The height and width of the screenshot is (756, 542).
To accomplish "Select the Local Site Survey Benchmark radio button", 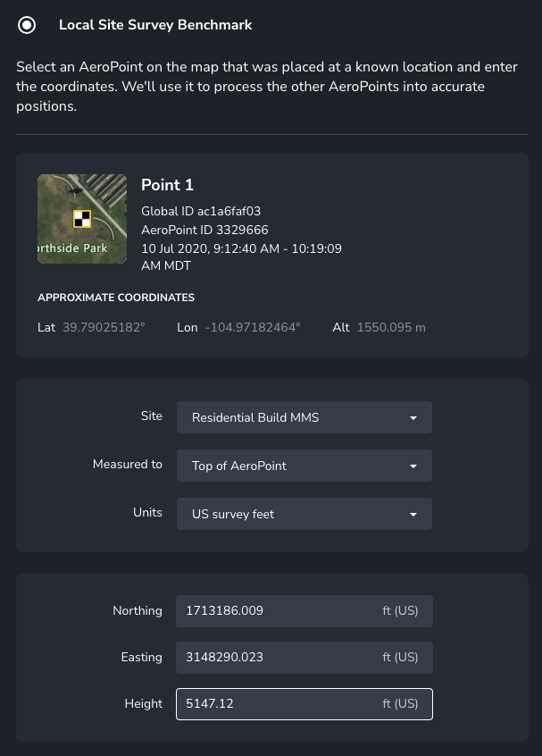I will [x=27, y=25].
